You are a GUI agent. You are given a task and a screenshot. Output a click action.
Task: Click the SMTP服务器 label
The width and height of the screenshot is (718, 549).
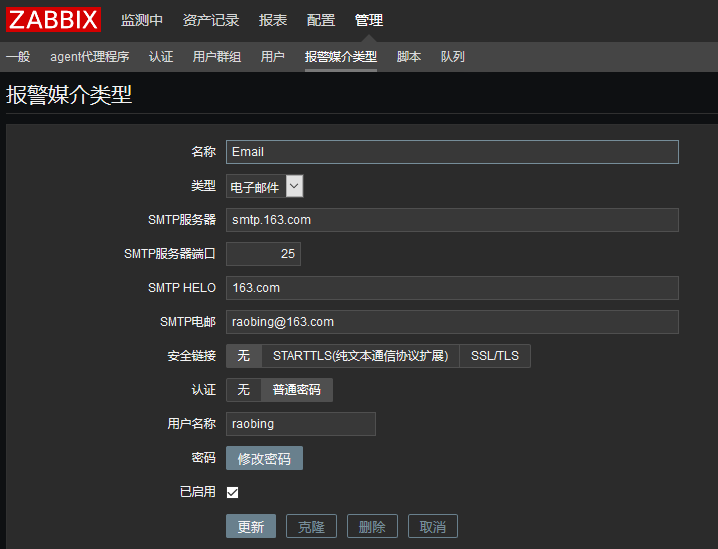click(182, 220)
